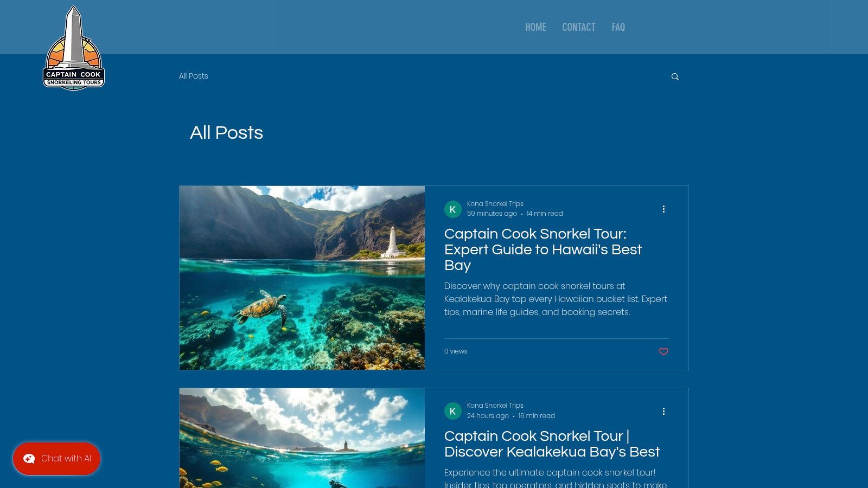Click the second post's underwater thumbnail image
The width and height of the screenshot is (868, 488).
point(302,438)
